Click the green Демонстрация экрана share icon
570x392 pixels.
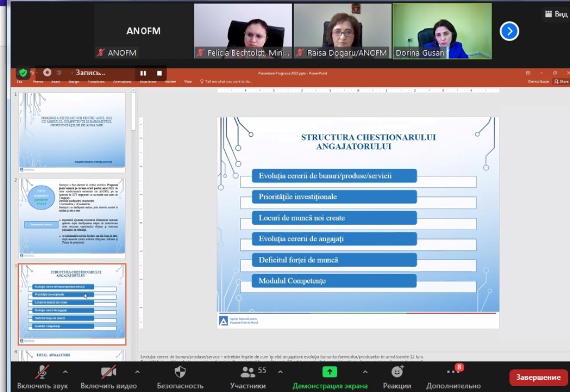click(330, 372)
